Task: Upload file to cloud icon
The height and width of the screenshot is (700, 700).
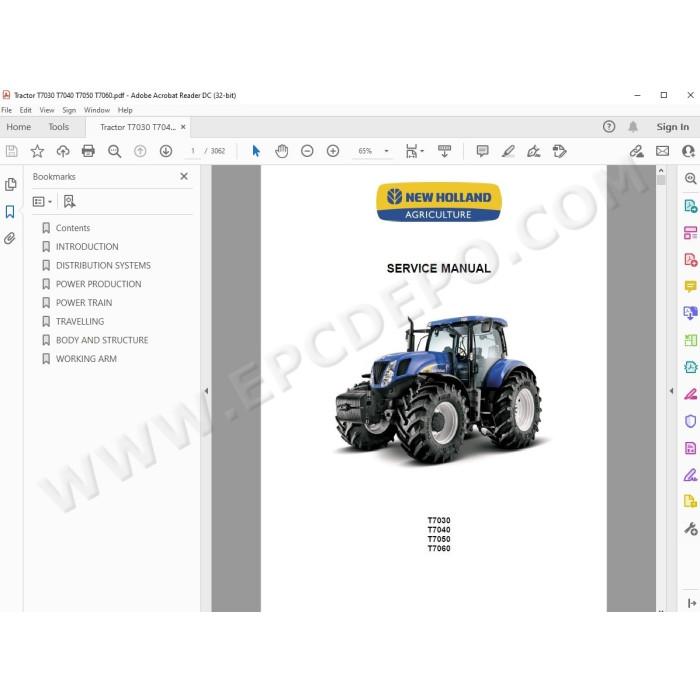Action: click(63, 151)
